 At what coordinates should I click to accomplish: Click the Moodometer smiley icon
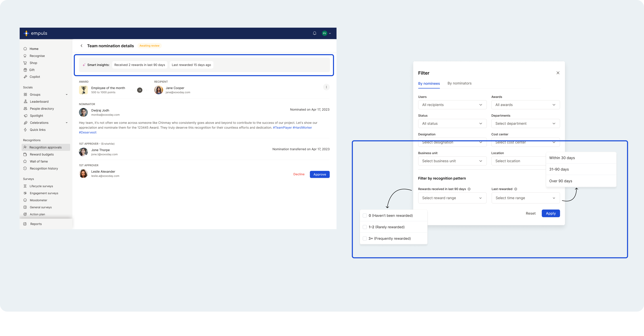[x=25, y=200]
